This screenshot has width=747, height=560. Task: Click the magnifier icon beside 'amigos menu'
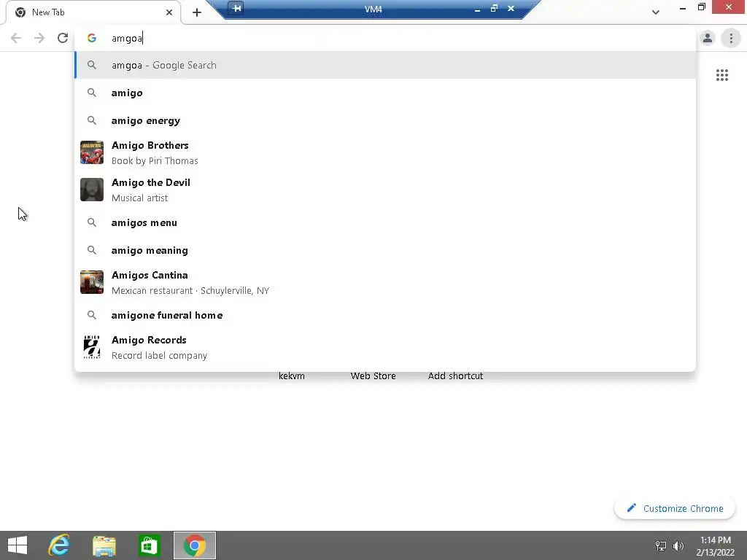(x=92, y=222)
